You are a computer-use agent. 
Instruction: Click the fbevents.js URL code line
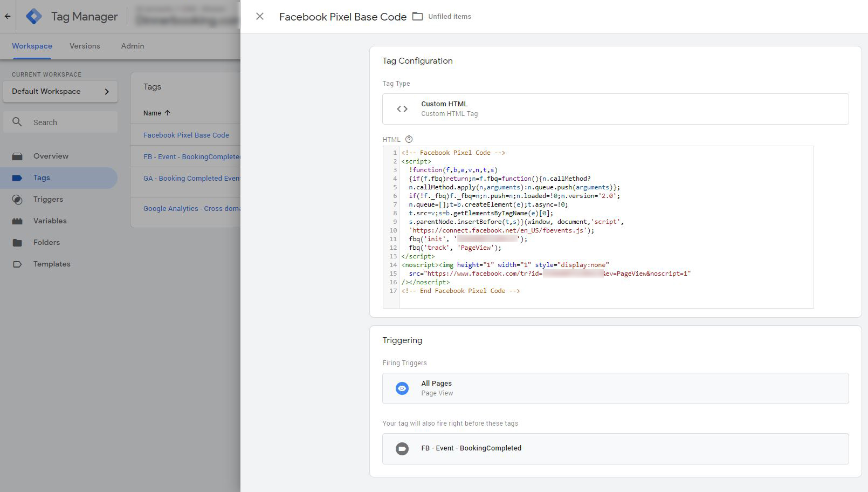pos(501,230)
